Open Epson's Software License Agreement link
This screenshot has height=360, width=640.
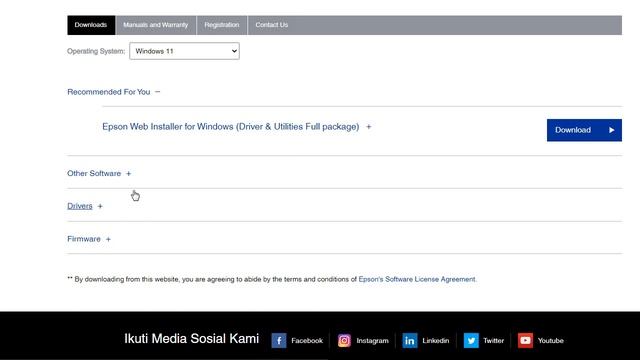(x=417, y=279)
